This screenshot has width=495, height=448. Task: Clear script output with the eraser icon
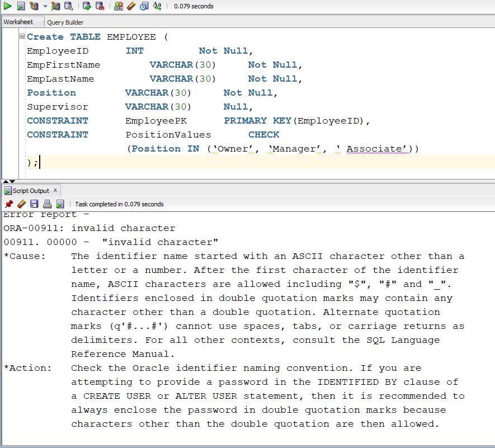21,204
